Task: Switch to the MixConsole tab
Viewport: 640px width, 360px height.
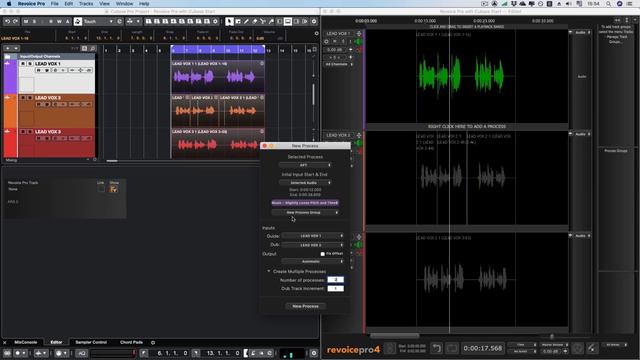Action: (x=26, y=342)
